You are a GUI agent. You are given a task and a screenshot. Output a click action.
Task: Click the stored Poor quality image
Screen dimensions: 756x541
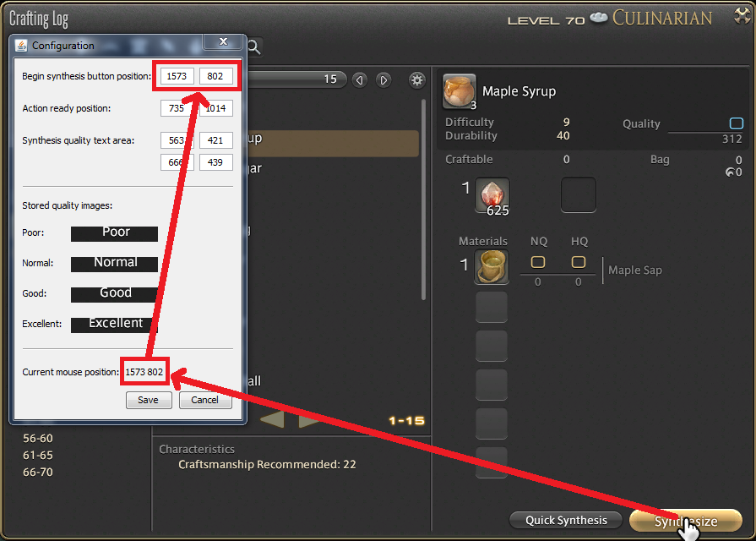click(114, 233)
